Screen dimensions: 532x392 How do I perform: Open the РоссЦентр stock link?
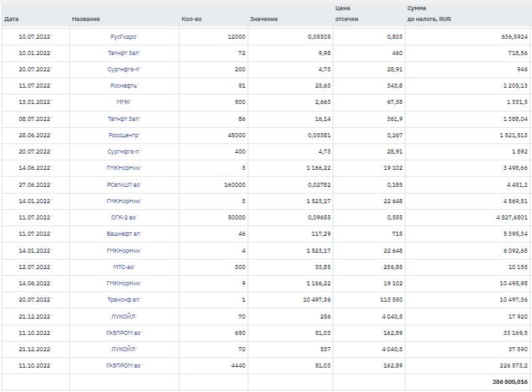(x=123, y=135)
